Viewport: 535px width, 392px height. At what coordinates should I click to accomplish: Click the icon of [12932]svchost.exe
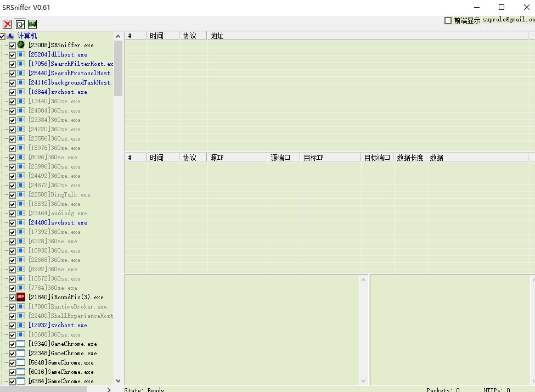point(21,325)
